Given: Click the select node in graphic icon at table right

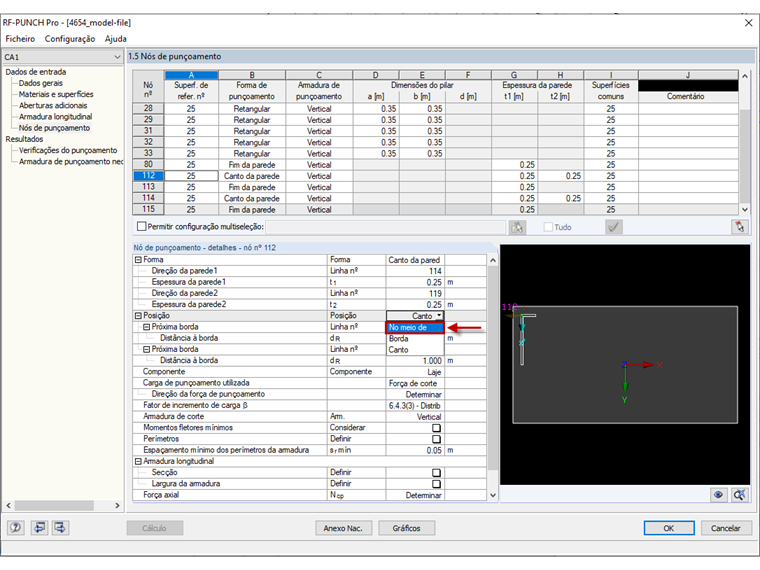Looking at the screenshot, I should (x=739, y=227).
